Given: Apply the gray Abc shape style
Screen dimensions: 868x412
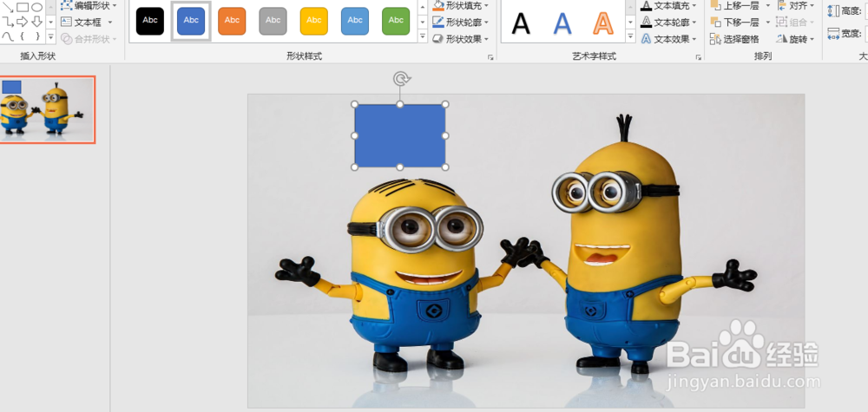Looking at the screenshot, I should point(273,21).
